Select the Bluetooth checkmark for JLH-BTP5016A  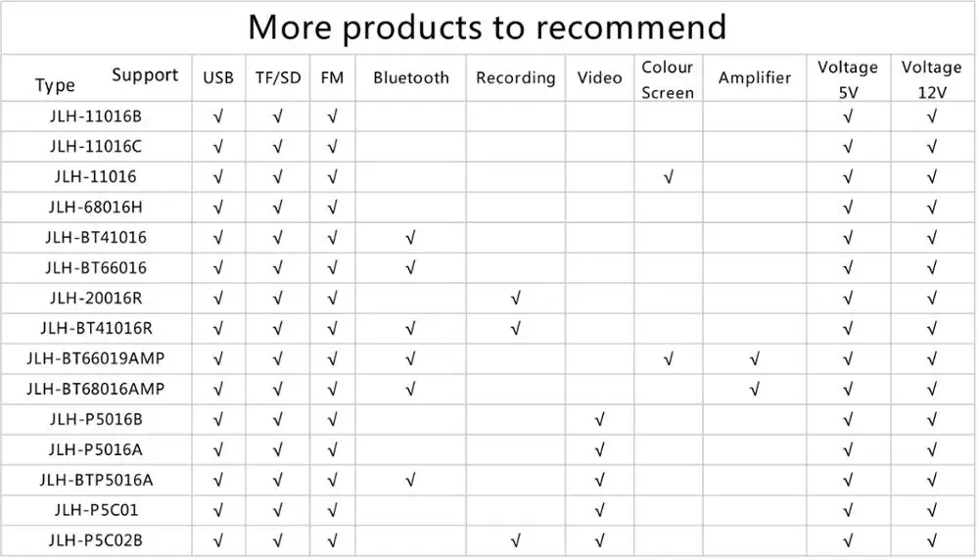[x=410, y=481]
